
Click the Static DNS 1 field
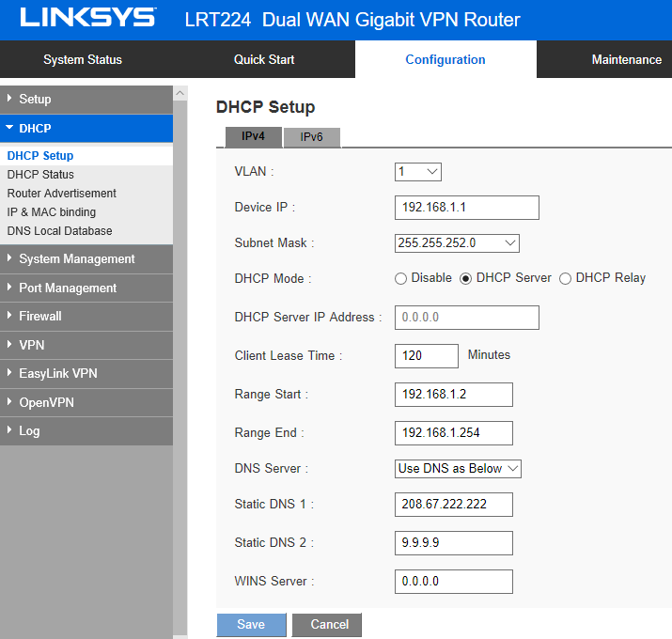[453, 505]
